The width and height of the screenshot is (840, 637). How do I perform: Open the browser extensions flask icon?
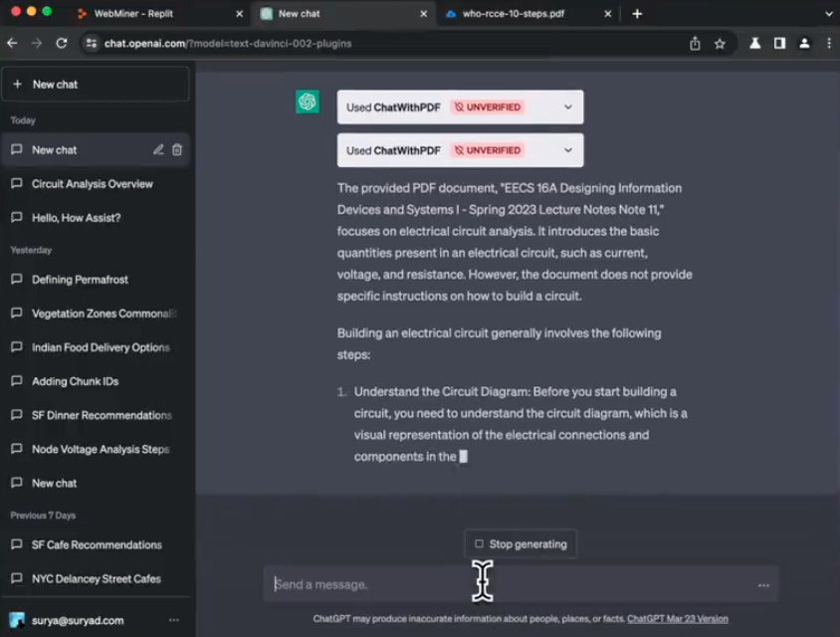click(755, 44)
